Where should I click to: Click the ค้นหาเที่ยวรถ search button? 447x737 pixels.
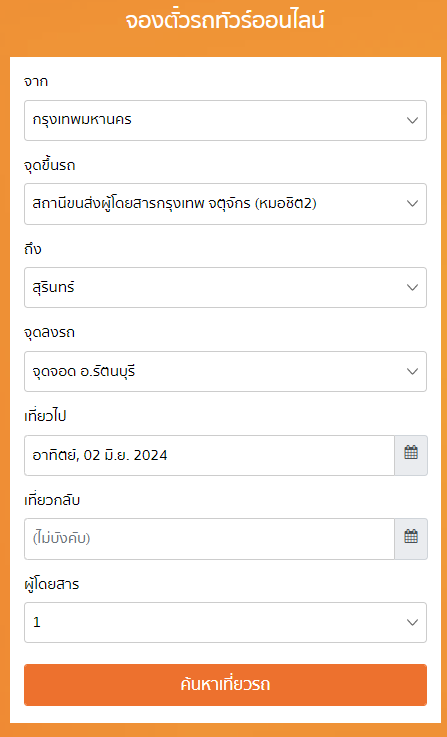[226, 685]
